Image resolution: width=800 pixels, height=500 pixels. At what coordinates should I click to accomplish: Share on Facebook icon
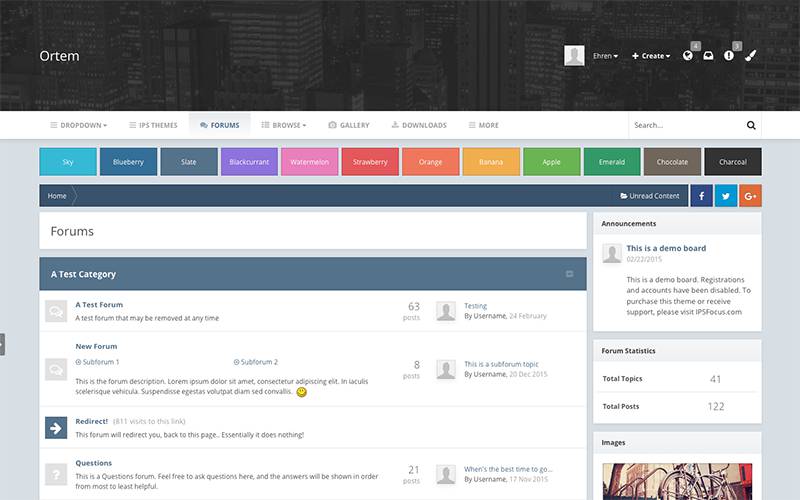tap(702, 196)
